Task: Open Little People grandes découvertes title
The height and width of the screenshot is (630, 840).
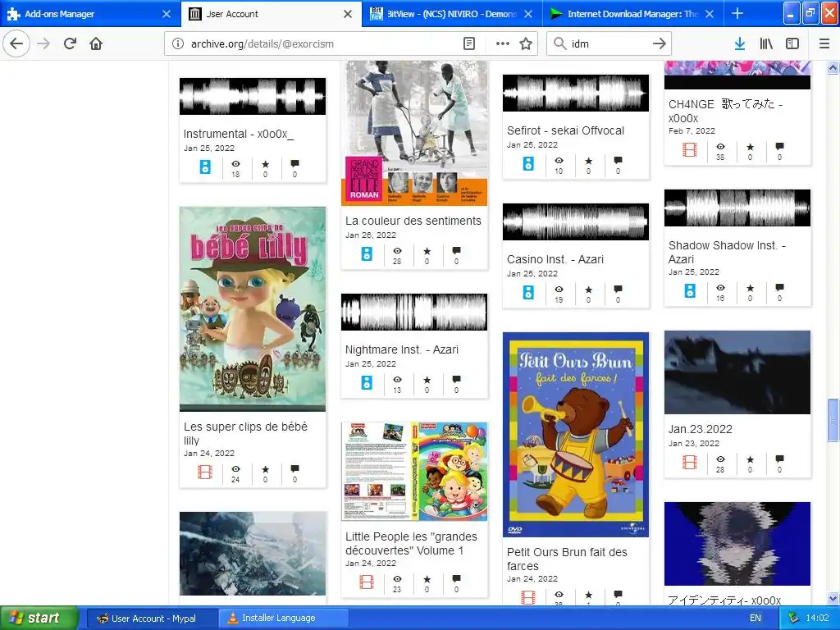Action: click(x=411, y=543)
